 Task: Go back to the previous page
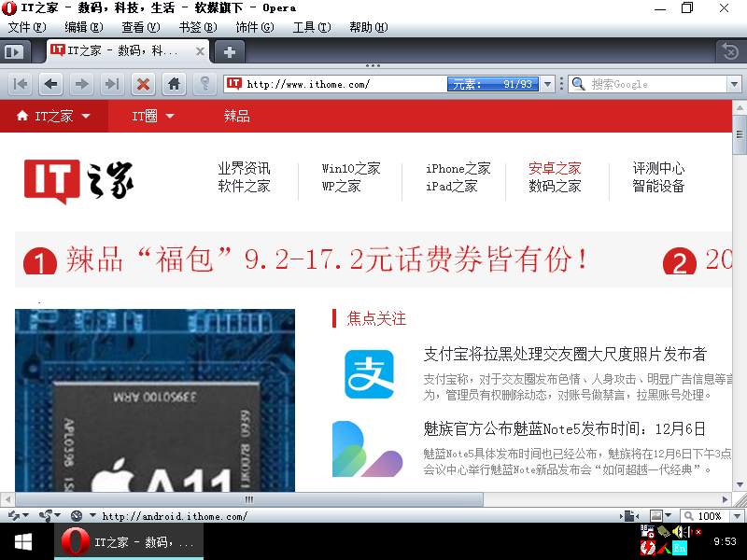pos(51,84)
